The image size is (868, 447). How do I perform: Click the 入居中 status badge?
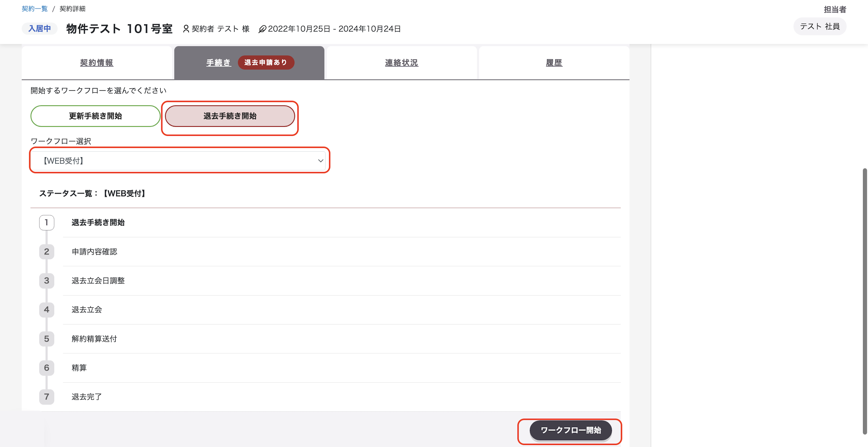[x=39, y=29]
